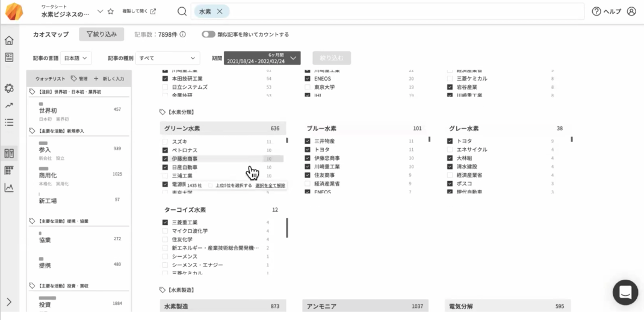Click tag icon beside 【主要な活動】投資・買収

(32, 286)
